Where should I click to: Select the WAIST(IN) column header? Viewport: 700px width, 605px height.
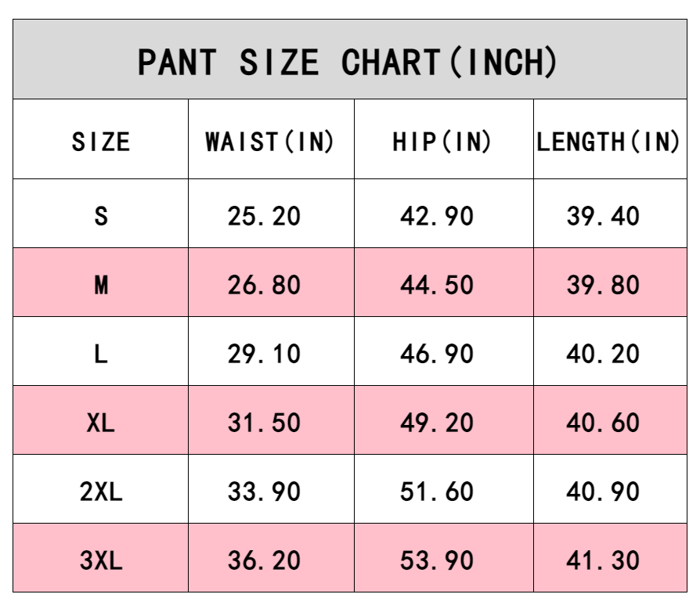pos(270,142)
